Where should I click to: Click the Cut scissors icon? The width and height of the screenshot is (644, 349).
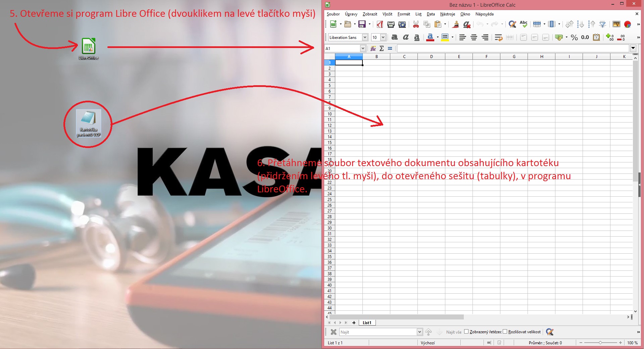(x=416, y=24)
